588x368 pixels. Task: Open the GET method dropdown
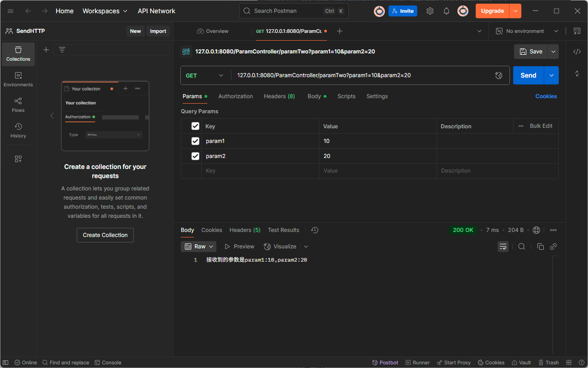(205, 75)
